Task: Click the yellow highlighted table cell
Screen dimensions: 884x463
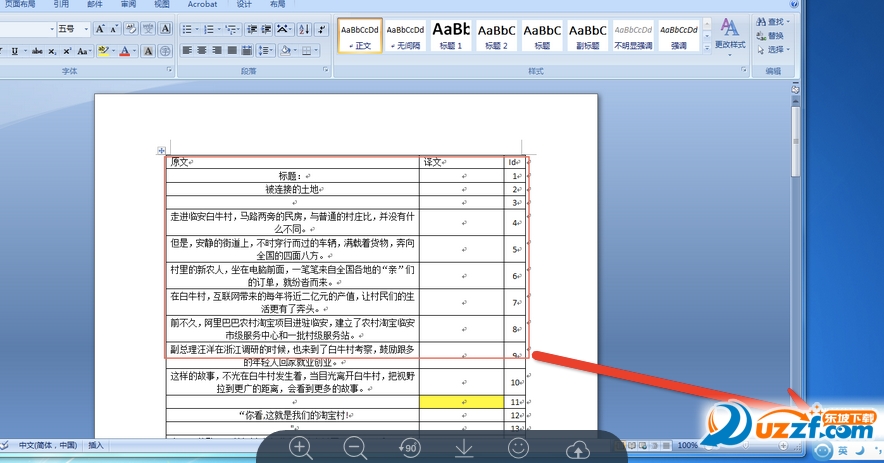Action: click(462, 402)
